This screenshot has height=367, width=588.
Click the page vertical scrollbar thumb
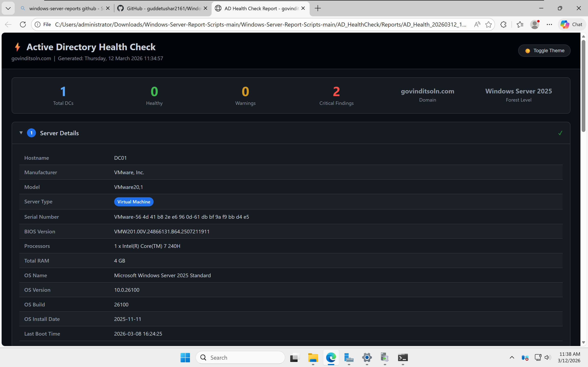583,86
